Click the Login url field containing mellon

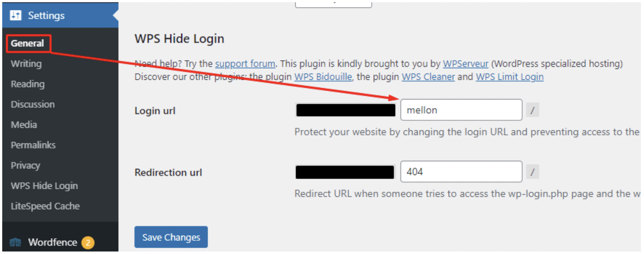(x=461, y=110)
